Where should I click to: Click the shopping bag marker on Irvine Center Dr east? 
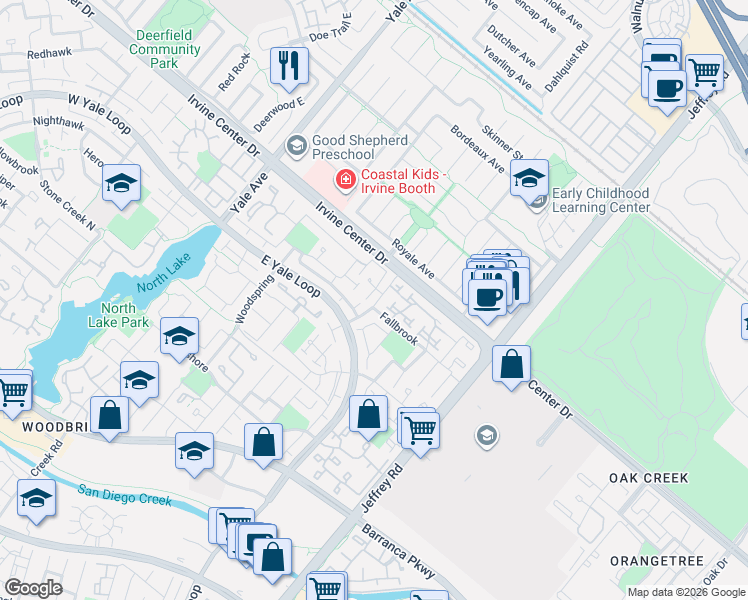tap(511, 365)
